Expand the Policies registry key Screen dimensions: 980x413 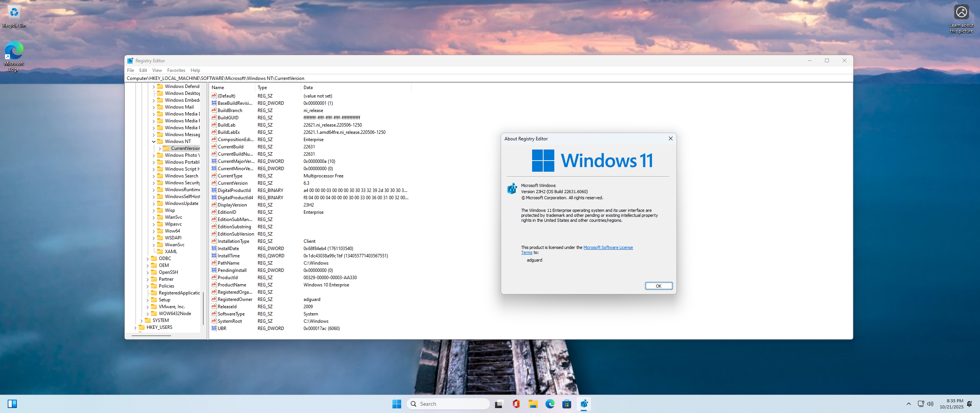click(147, 286)
